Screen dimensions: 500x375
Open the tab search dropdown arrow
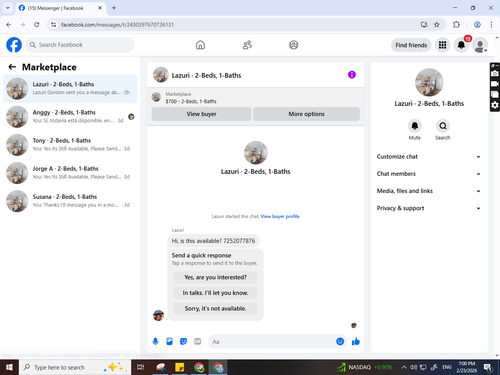(x=8, y=8)
